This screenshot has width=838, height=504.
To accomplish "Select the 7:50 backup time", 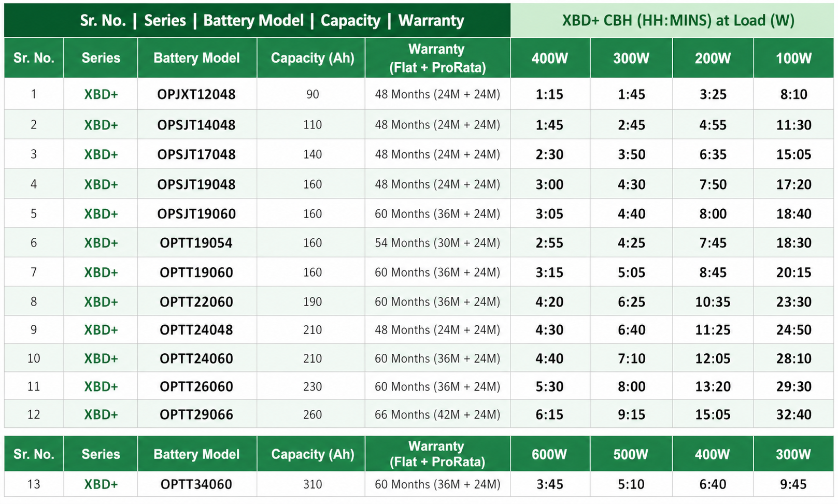I will click(713, 184).
